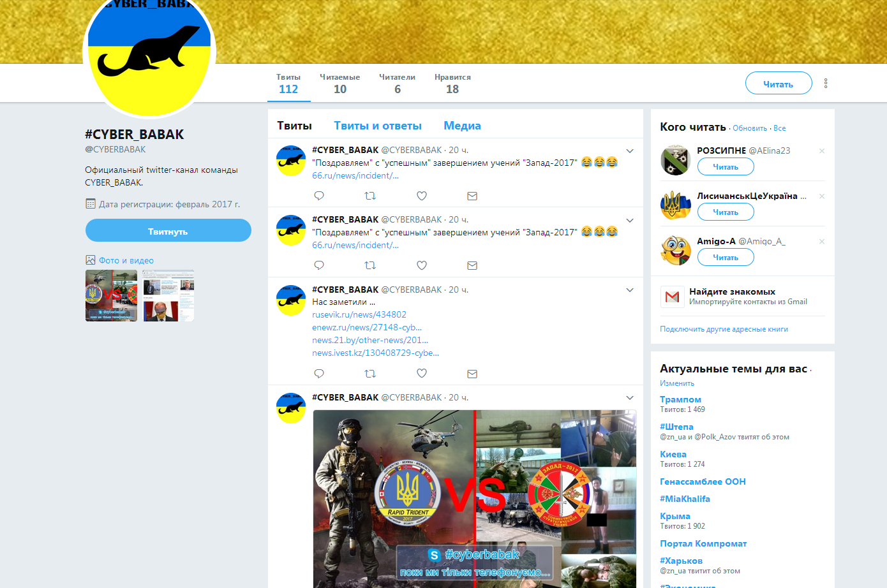887x588 pixels.
Task: Expand the first tweet's chevron menu
Action: [x=629, y=151]
